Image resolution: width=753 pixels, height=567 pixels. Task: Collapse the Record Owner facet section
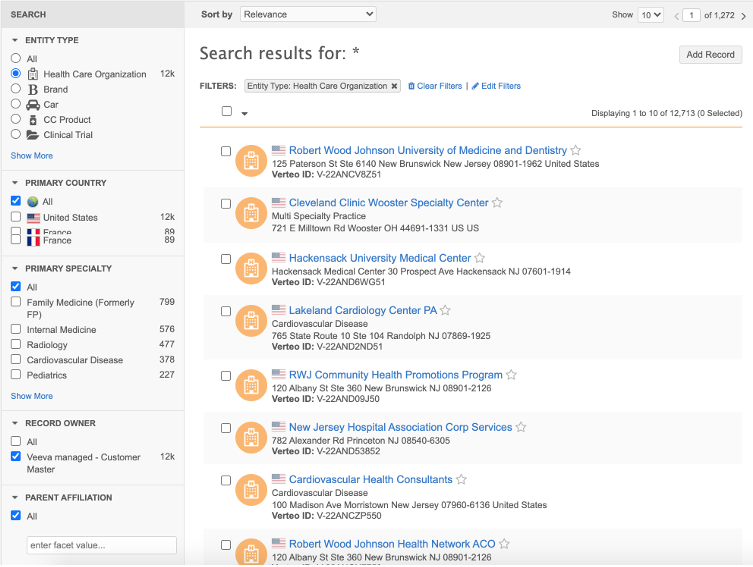[15, 423]
